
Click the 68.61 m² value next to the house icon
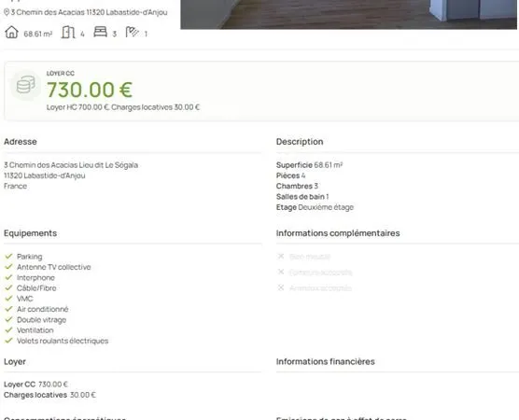38,34
